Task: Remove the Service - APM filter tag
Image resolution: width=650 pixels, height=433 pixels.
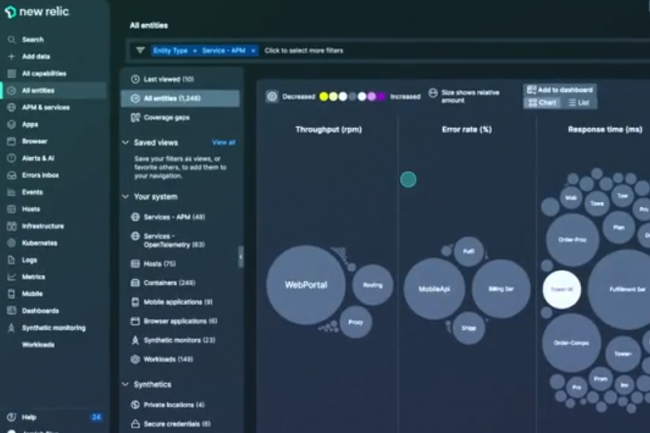Action: [x=254, y=50]
